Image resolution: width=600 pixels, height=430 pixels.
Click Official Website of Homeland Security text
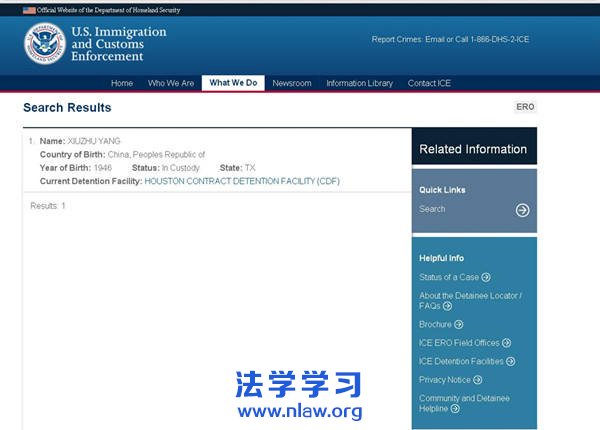(108, 10)
